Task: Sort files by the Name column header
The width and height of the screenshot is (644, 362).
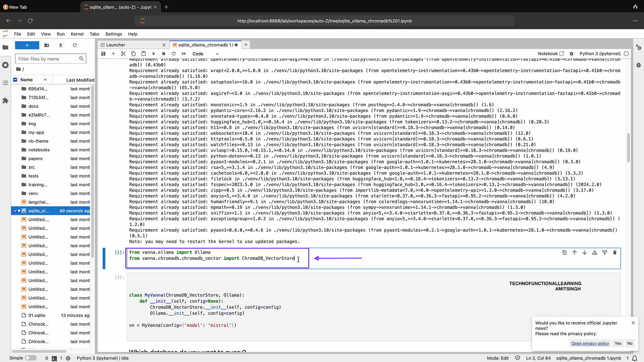Action: pos(27,80)
